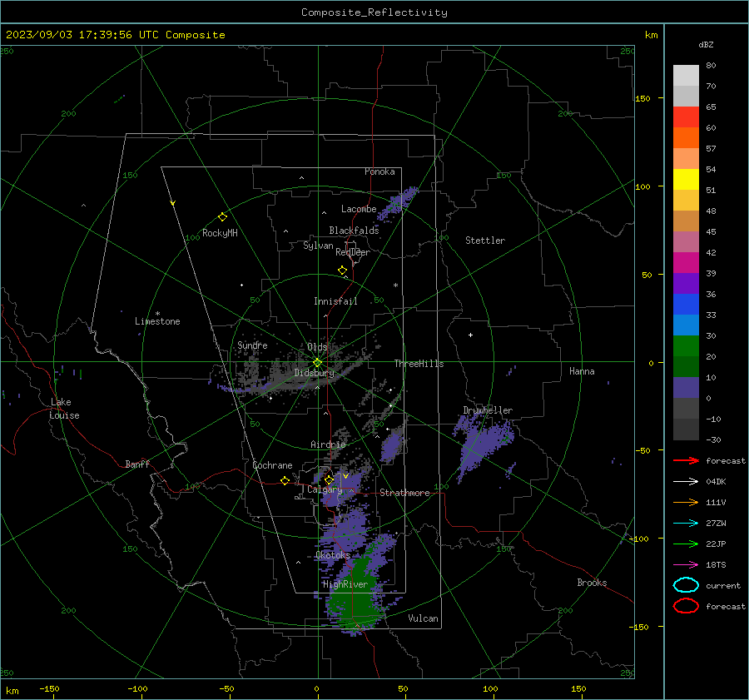Image resolution: width=749 pixels, height=700 pixels.
Task: Click the Airdrie label
Action: [328, 444]
